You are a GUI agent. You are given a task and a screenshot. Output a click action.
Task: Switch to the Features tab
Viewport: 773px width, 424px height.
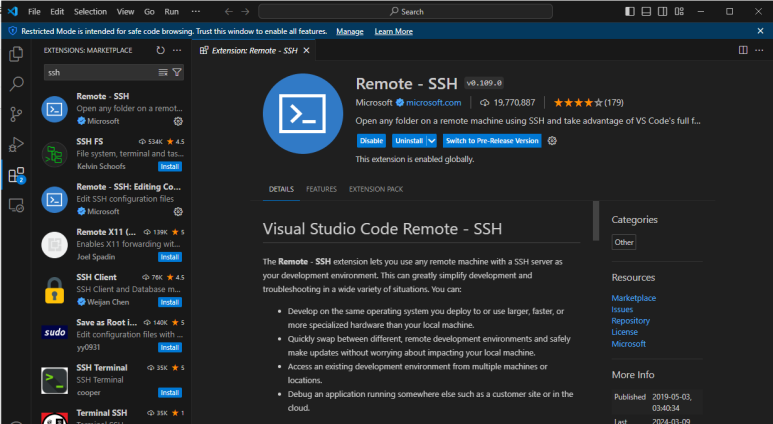pyautogui.click(x=321, y=189)
